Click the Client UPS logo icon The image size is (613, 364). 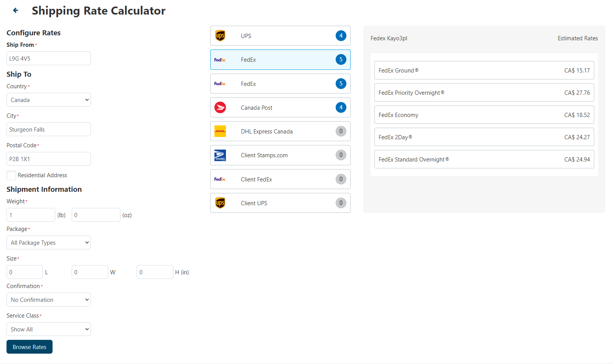click(220, 203)
